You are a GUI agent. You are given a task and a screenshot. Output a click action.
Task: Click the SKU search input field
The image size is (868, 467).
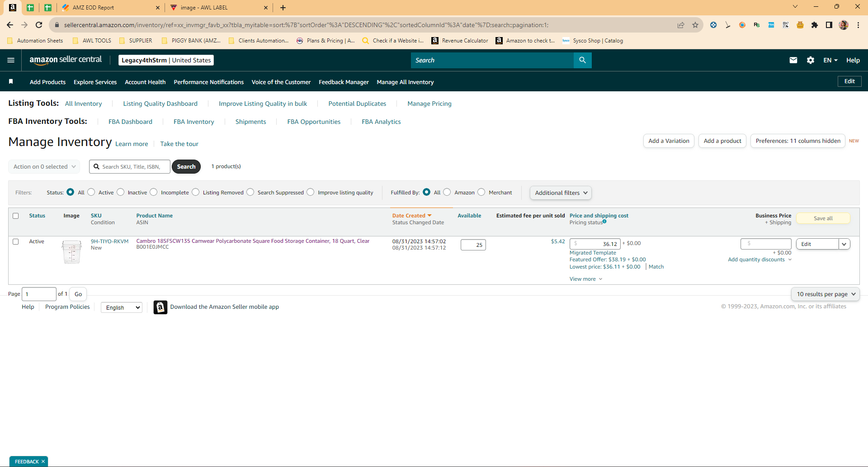[x=130, y=166]
